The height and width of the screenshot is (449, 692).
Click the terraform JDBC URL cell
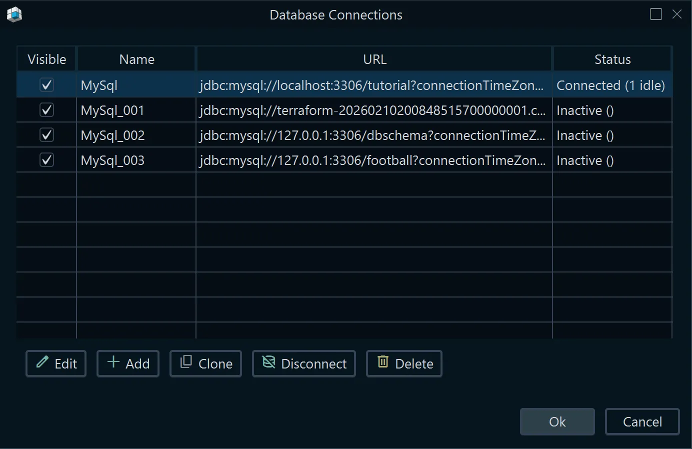[x=374, y=110]
